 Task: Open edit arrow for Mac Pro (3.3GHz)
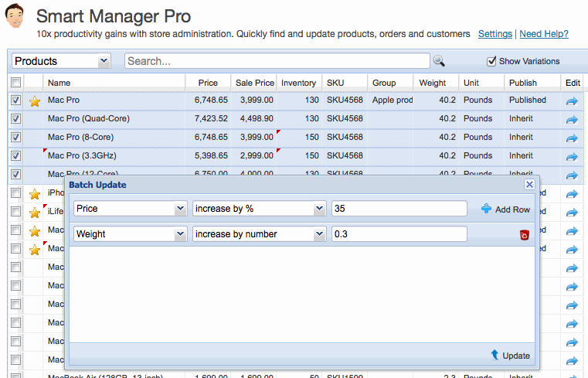tap(572, 157)
